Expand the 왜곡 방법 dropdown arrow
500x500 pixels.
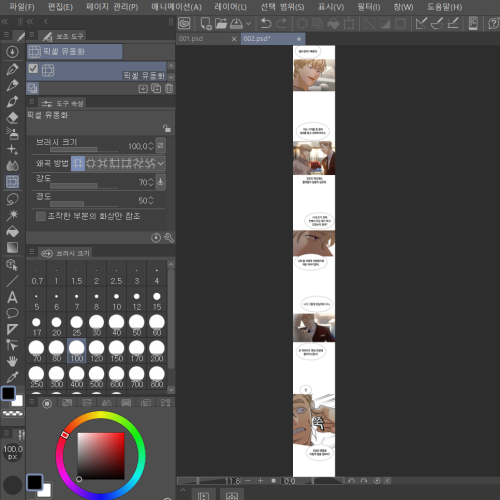161,163
